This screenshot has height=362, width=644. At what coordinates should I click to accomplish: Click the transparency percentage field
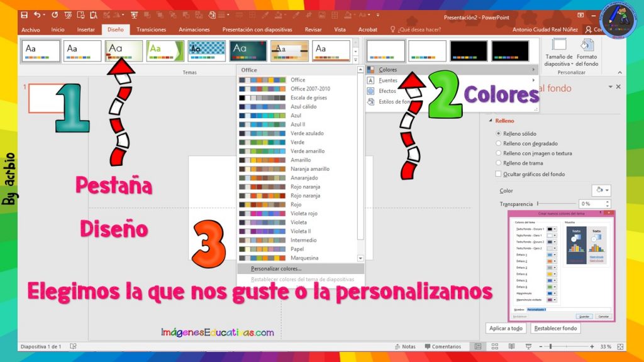(x=591, y=204)
